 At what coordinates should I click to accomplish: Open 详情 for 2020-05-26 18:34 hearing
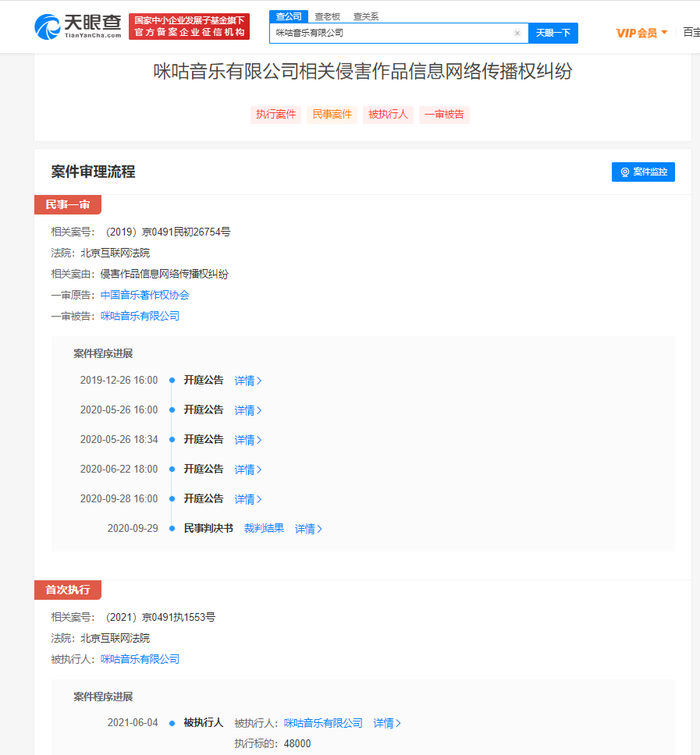pyautogui.click(x=248, y=440)
